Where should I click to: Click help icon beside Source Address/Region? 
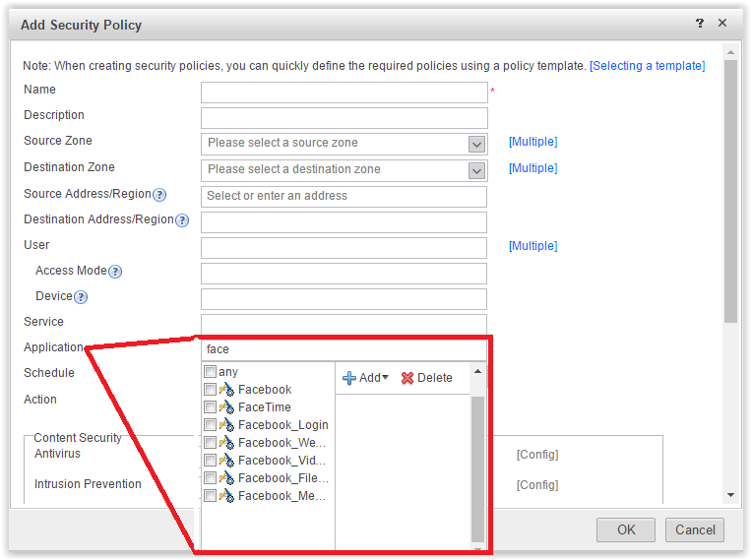click(x=159, y=195)
